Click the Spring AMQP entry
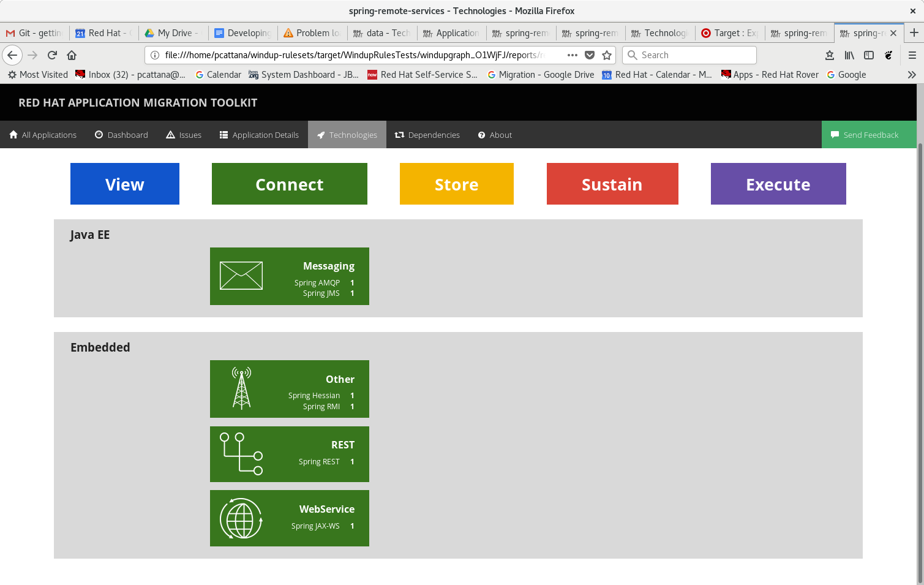Screen dimensions: 924x585 (317, 283)
